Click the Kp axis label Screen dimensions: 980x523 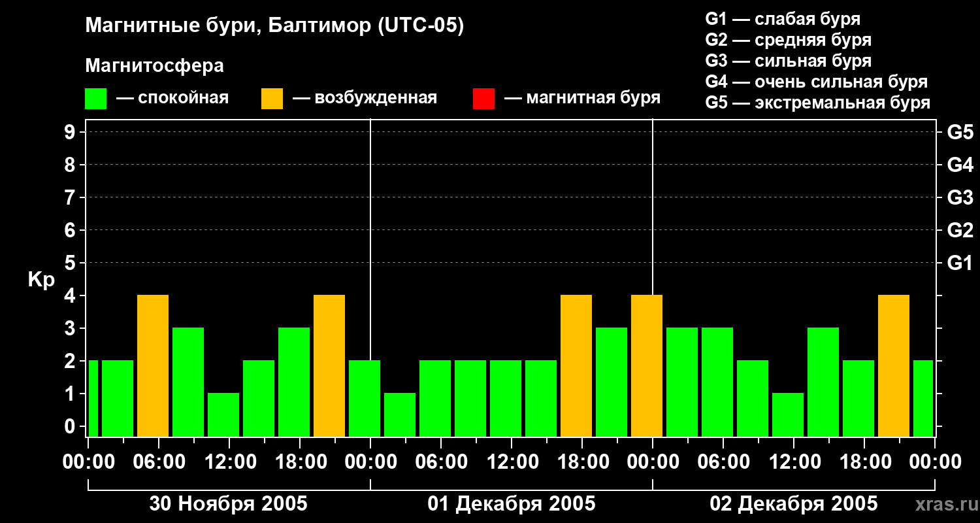pyautogui.click(x=41, y=280)
